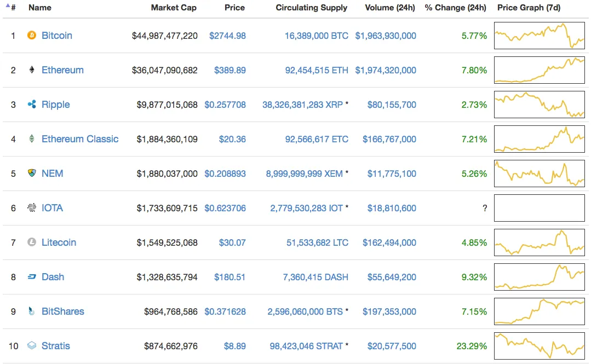This screenshot has width=591, height=364.
Task: Click the Stratis layered logo icon
Action: pos(32,345)
